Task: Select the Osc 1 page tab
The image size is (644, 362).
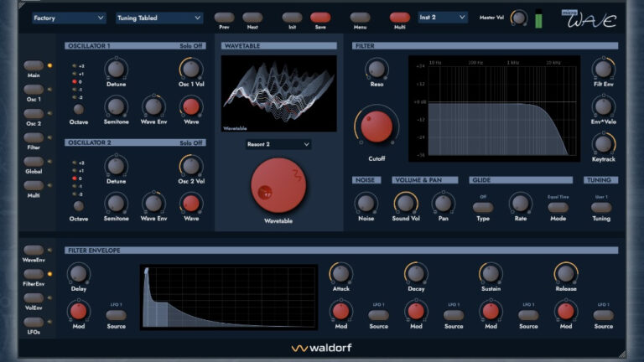Action: (x=34, y=90)
